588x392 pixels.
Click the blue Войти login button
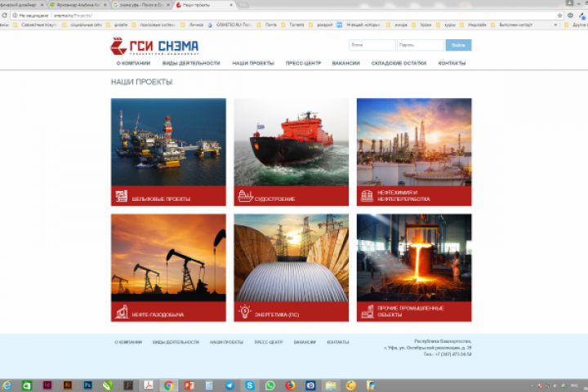458,45
